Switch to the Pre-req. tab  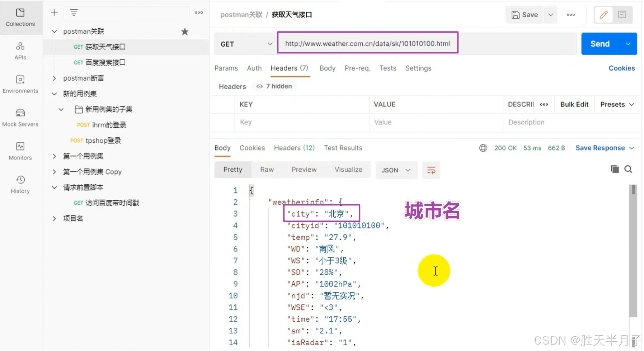point(357,68)
